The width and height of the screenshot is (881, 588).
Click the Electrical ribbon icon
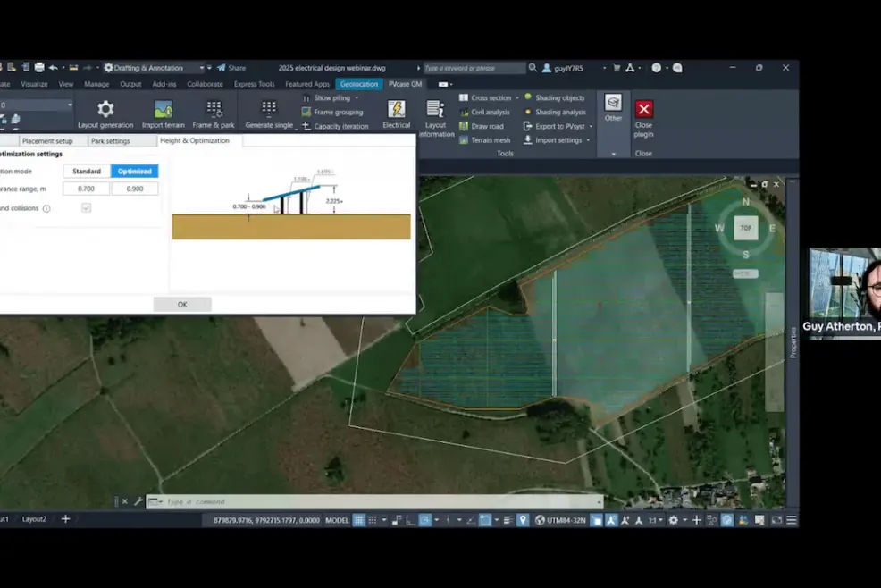[396, 109]
